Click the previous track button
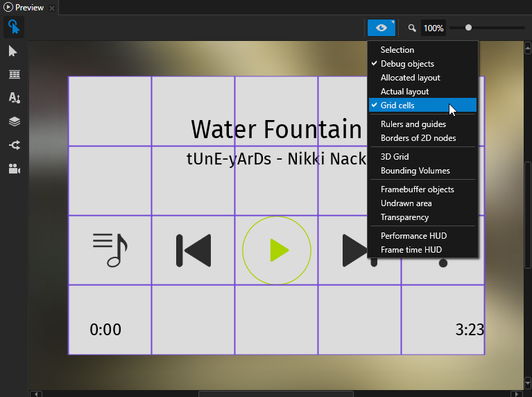Screen dimensions: 532x397 [x=194, y=251]
